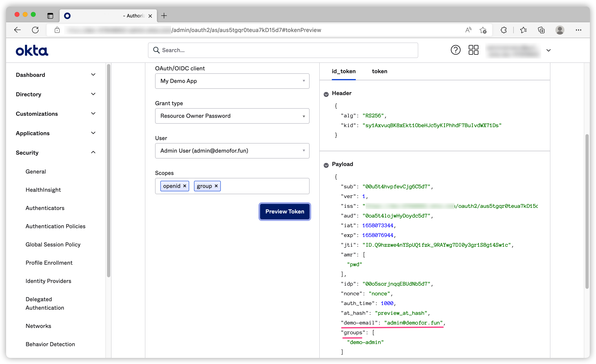The height and width of the screenshot is (364, 596).
Task: Click the Preview Token button
Action: 284,211
